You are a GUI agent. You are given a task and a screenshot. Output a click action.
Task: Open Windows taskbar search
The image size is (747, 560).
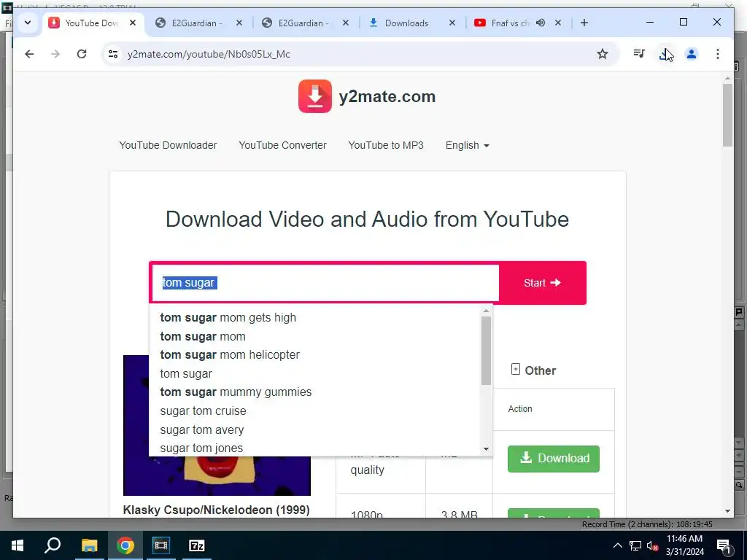53,545
